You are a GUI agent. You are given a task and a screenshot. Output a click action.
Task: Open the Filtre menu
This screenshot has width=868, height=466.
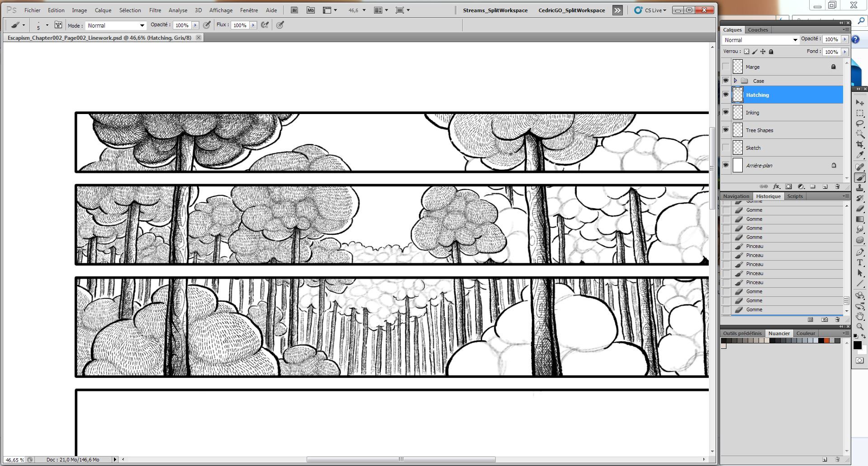click(x=155, y=10)
